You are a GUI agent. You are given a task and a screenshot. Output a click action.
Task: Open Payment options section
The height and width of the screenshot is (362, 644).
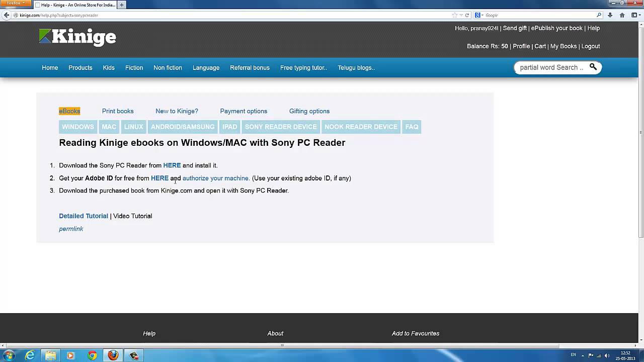(x=244, y=111)
